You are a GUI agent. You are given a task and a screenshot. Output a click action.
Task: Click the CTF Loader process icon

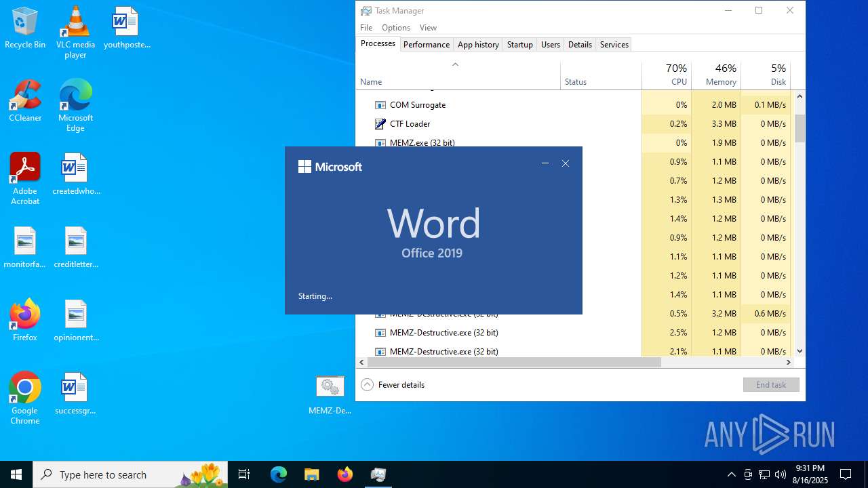[380, 124]
